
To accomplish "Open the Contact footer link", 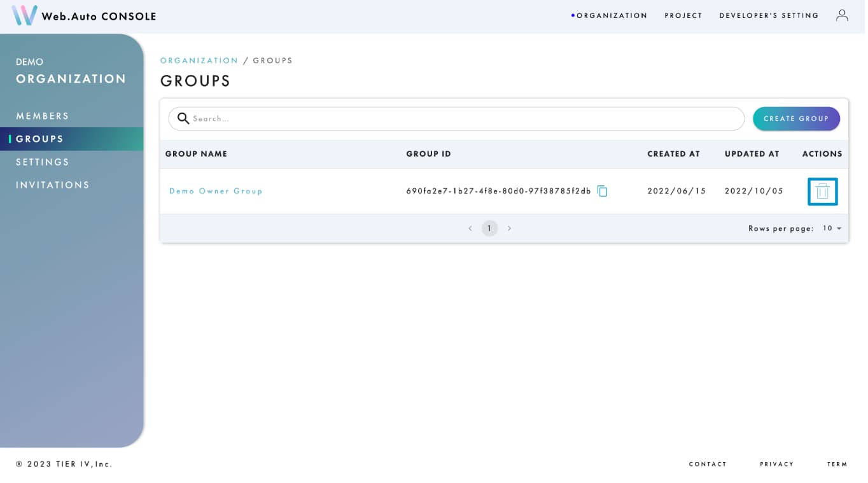I will tap(708, 465).
